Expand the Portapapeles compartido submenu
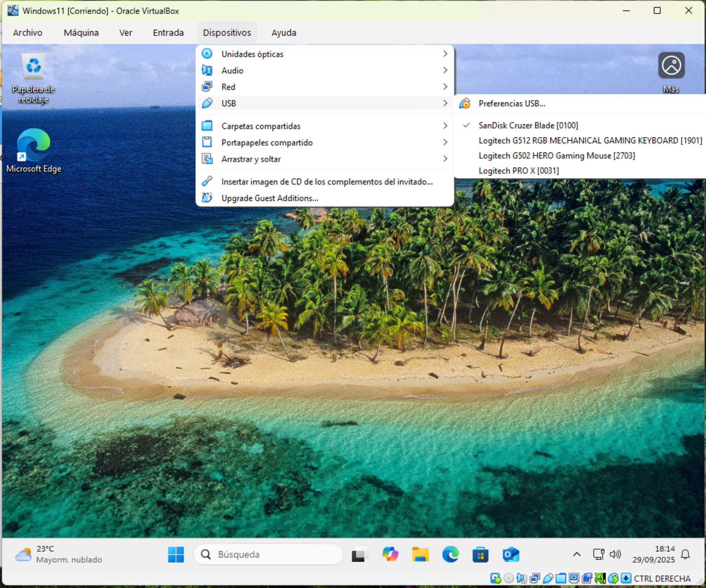This screenshot has height=588, width=706. coord(325,142)
